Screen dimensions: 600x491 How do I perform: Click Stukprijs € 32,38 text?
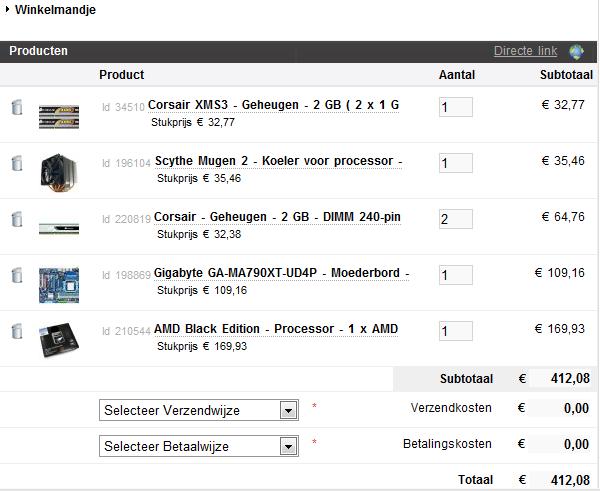pyautogui.click(x=199, y=234)
